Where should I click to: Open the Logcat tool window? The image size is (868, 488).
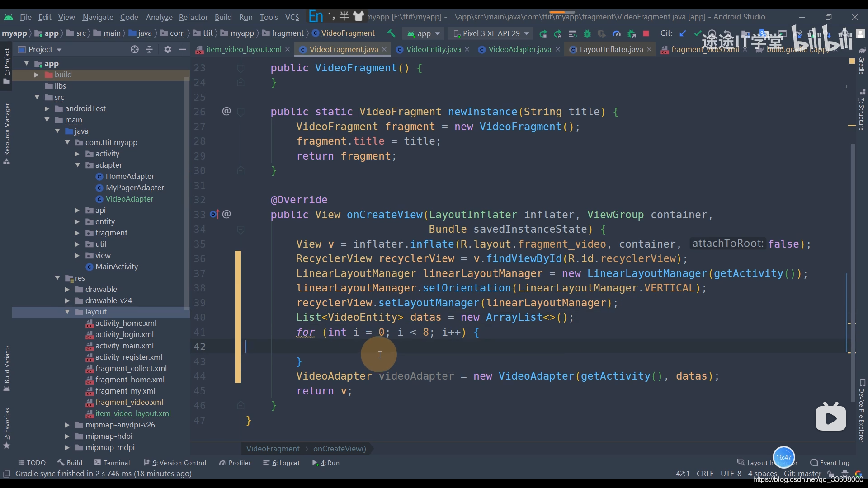coord(282,463)
